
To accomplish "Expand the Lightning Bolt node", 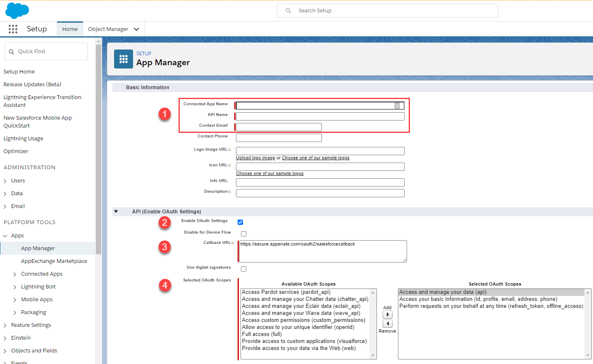I will point(15,287).
